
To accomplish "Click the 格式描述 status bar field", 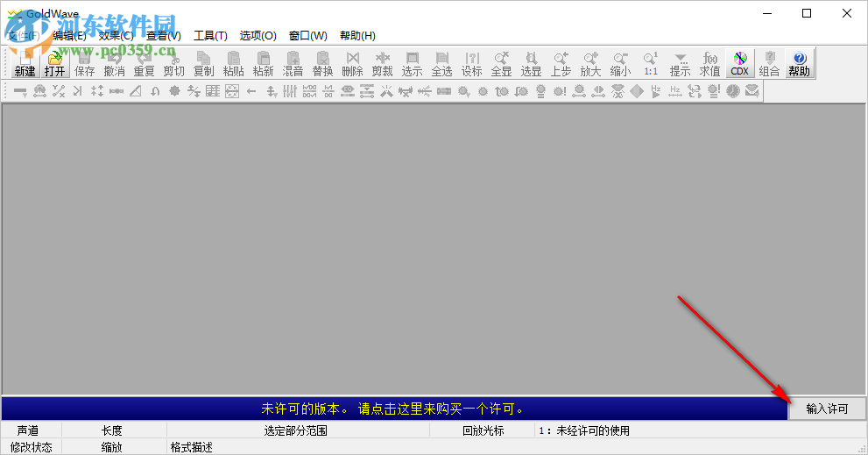I will [x=191, y=447].
